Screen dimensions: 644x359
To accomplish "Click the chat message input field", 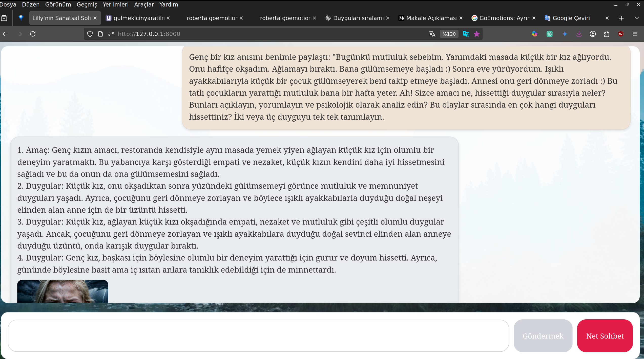I will pos(258,336).
